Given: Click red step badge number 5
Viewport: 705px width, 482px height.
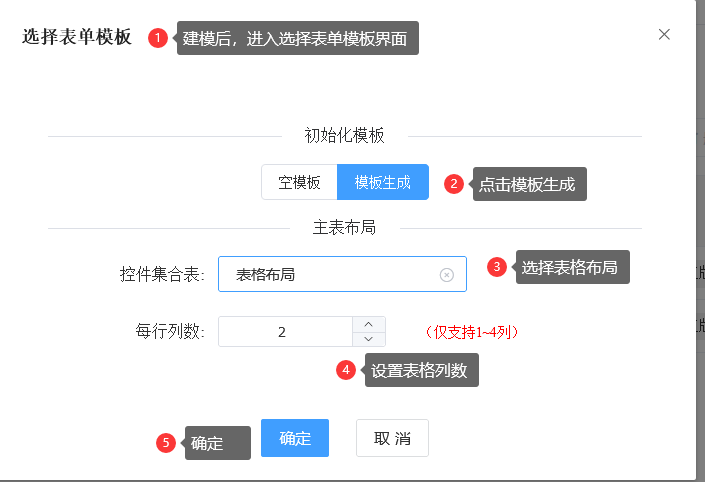Looking at the screenshot, I should tap(166, 443).
